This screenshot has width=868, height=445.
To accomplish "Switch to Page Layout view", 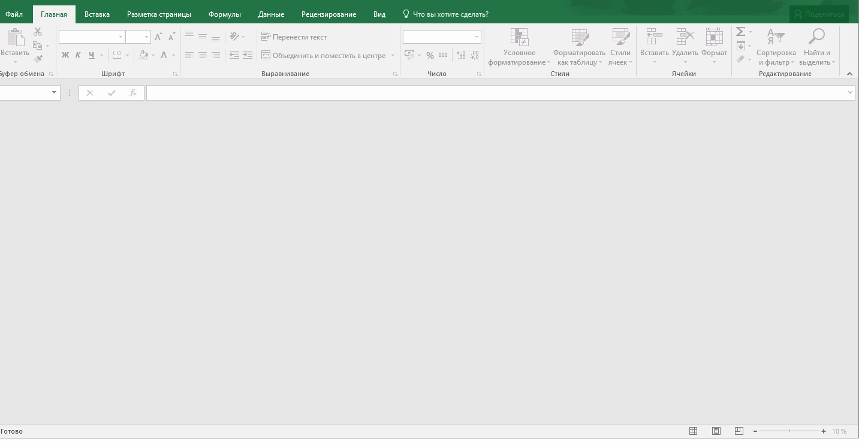I will point(716,431).
